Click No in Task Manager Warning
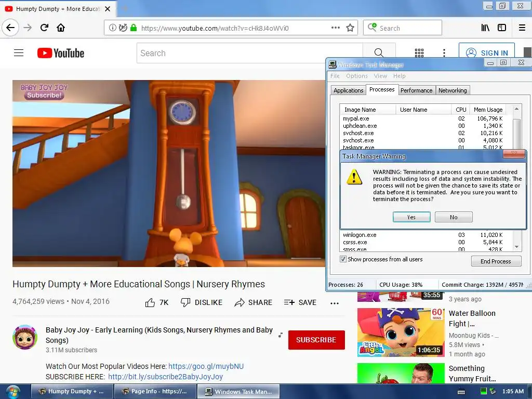 click(454, 217)
